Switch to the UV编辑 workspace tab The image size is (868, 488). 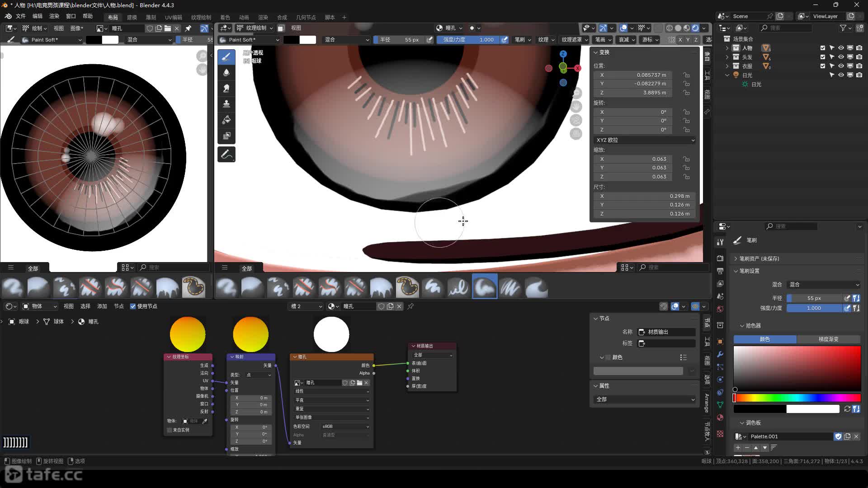tap(173, 17)
